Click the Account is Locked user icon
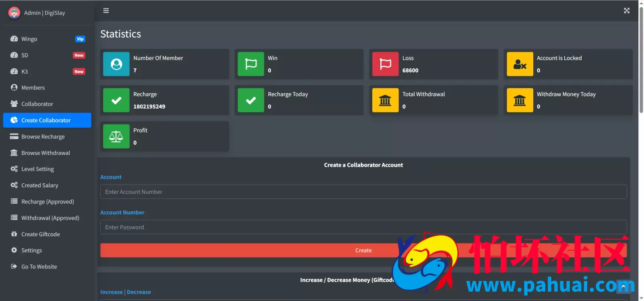The width and height of the screenshot is (644, 301). (520, 64)
